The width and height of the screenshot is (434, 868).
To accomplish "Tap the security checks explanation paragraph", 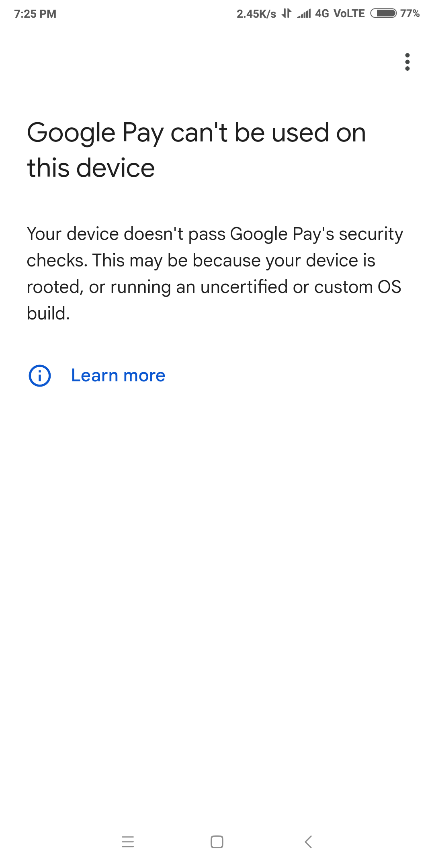I will pyautogui.click(x=215, y=260).
